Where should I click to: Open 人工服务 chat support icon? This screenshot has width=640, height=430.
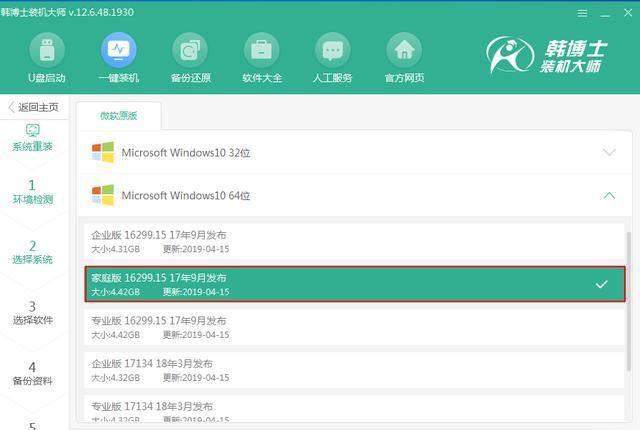tap(333, 50)
